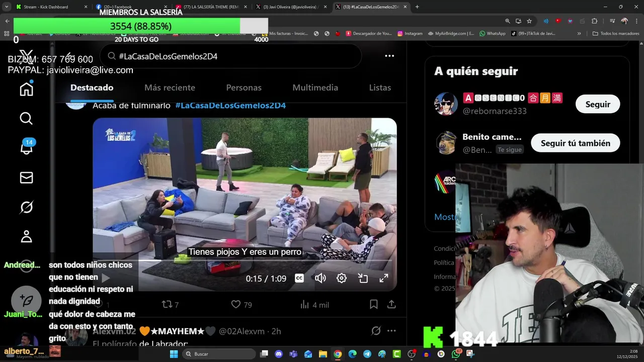View tweet analytics showing 4 mil
Screen dimensions: 644x362
[314, 305]
